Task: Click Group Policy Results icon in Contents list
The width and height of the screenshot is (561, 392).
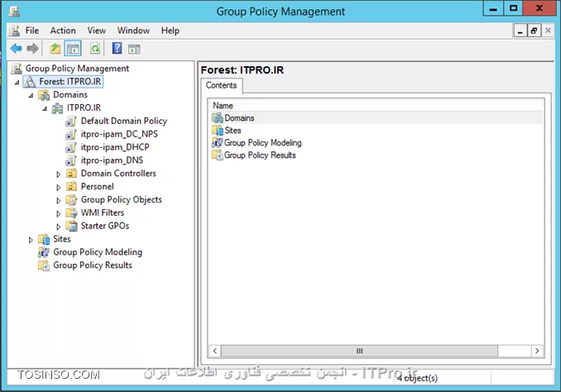Action: coord(217,155)
